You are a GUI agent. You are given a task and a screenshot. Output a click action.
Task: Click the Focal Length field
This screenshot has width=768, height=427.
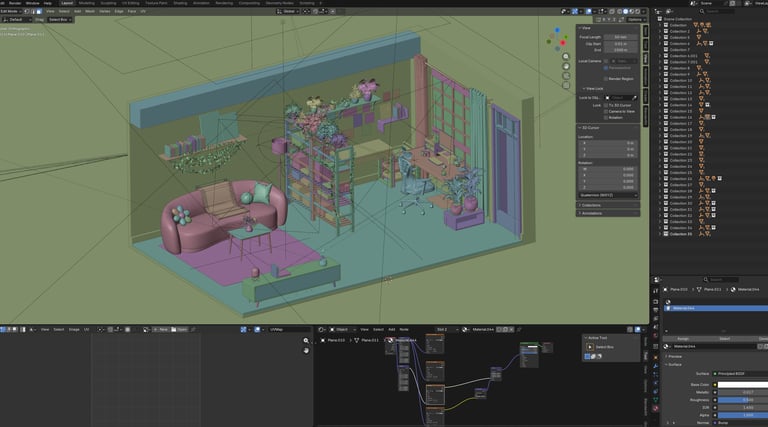(621, 37)
